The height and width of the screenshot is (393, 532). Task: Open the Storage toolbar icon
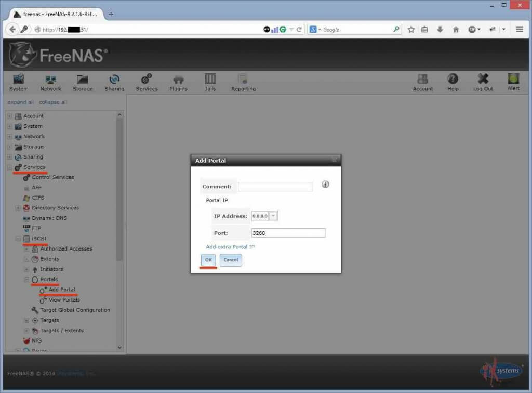(x=83, y=82)
